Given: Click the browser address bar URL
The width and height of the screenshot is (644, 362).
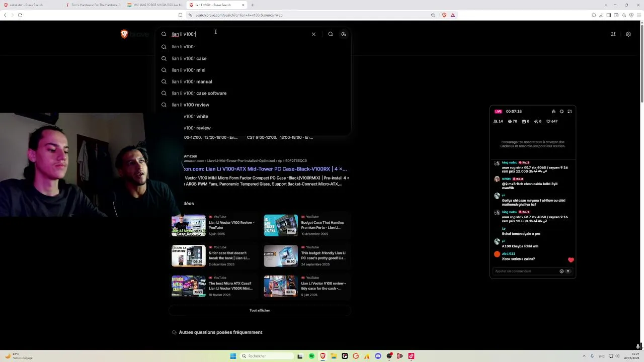Looking at the screenshot, I should tap(238, 15).
